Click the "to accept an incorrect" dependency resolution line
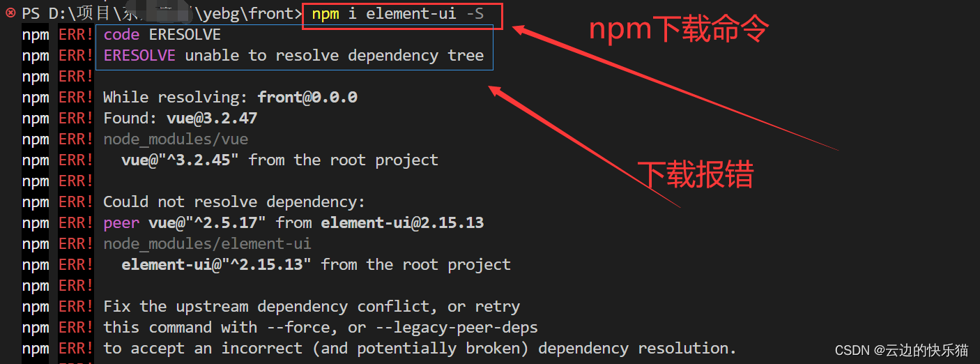 point(420,349)
